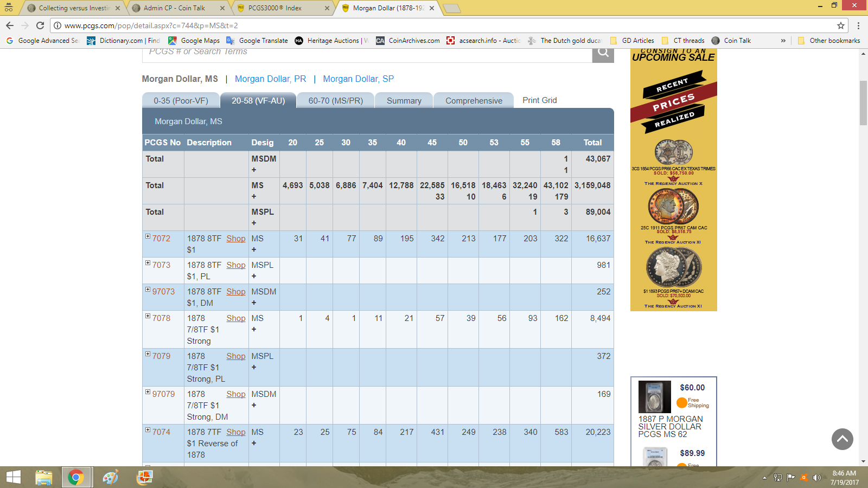Click Shop link for 1878 7TF Reverse

click(x=236, y=432)
